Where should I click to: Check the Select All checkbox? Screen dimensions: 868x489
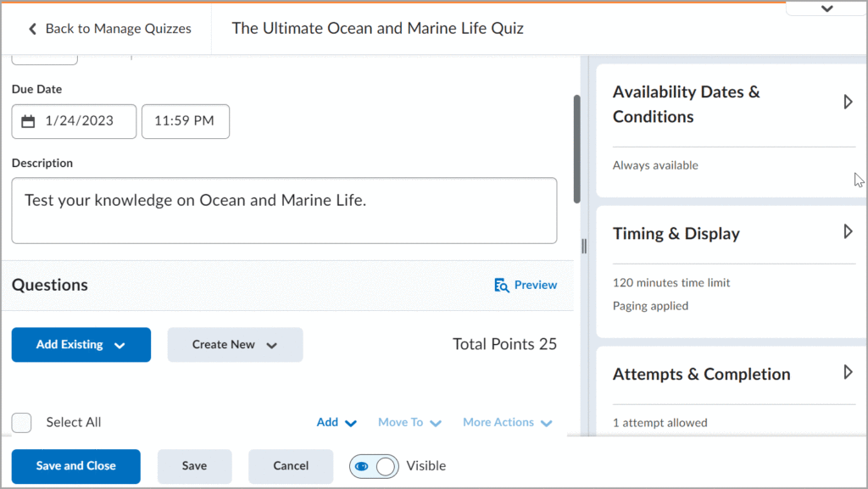[21, 422]
